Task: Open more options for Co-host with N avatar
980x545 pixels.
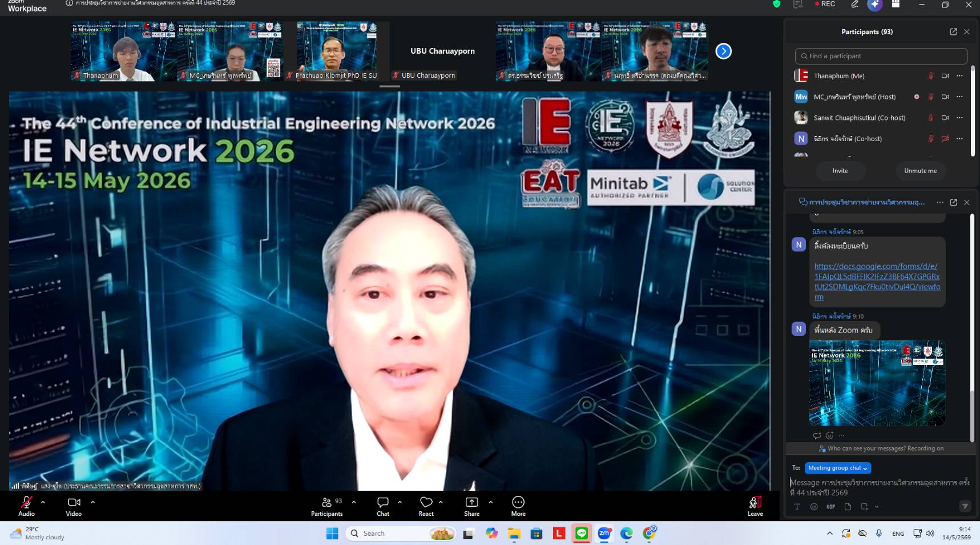Action: tap(959, 139)
